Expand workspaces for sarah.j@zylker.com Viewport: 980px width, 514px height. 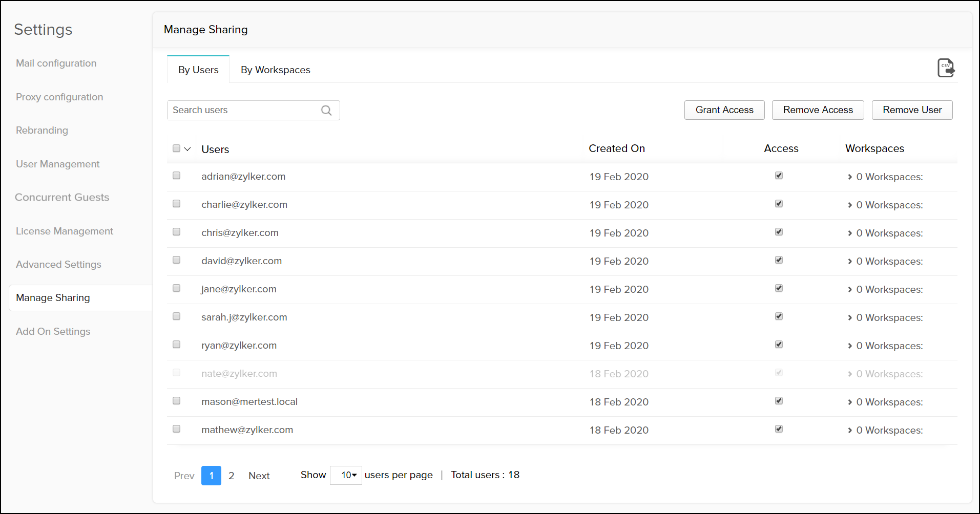pyautogui.click(x=850, y=317)
